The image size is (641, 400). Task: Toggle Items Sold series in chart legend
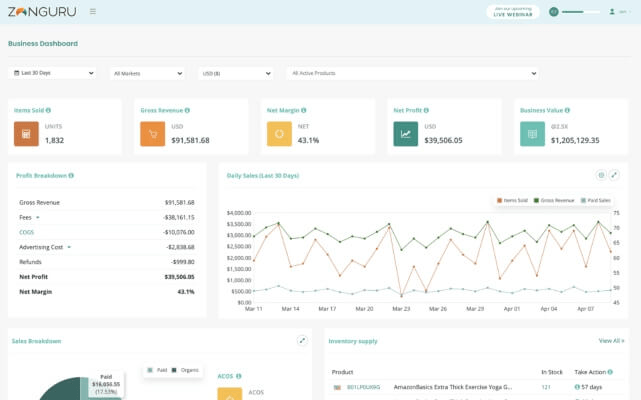512,200
